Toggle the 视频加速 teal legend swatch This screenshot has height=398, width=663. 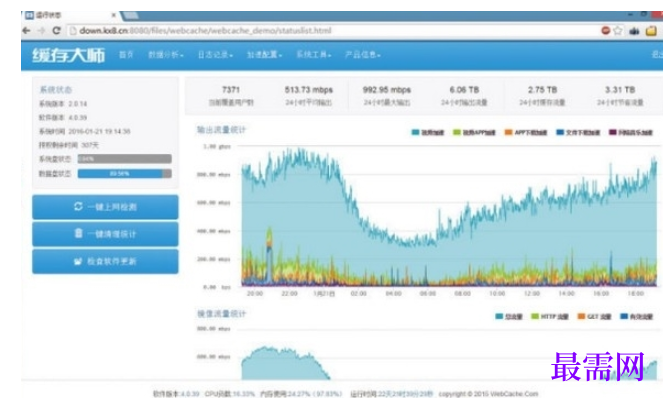point(415,132)
